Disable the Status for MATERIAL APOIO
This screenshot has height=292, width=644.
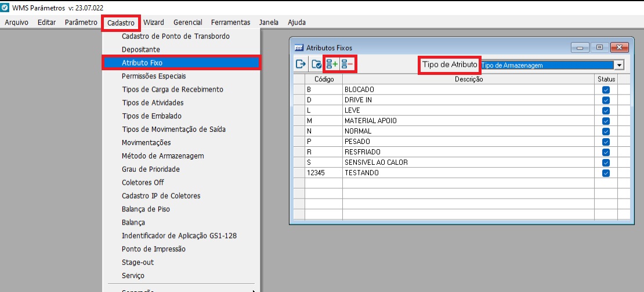coord(606,121)
